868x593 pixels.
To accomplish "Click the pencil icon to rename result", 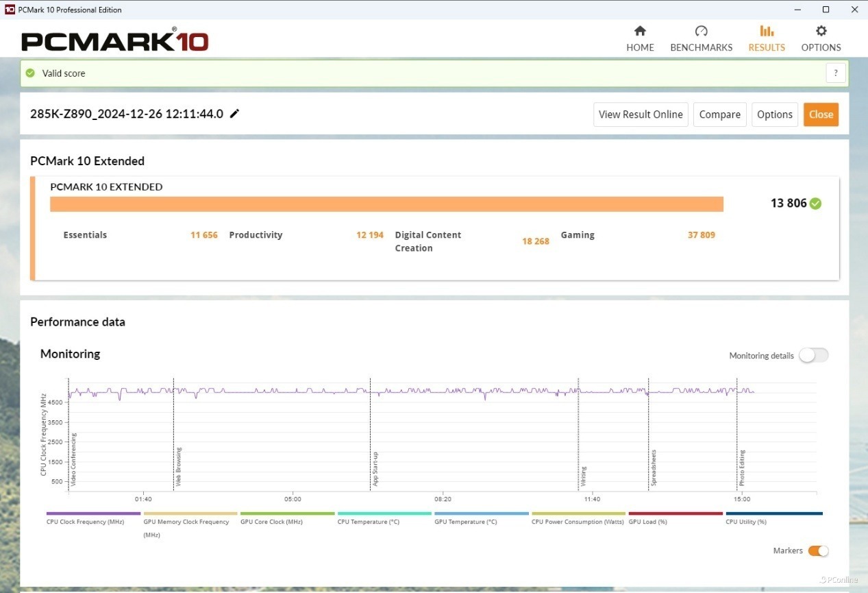I will [234, 114].
